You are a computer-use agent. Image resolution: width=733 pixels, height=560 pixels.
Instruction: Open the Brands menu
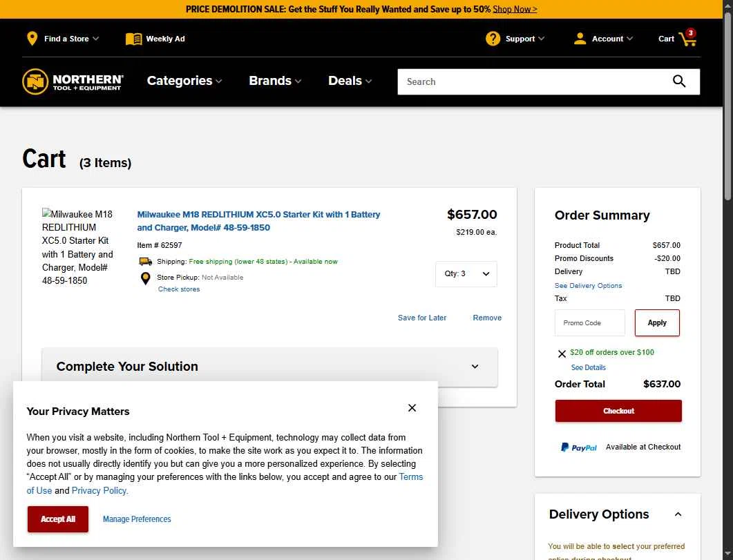[x=275, y=81]
